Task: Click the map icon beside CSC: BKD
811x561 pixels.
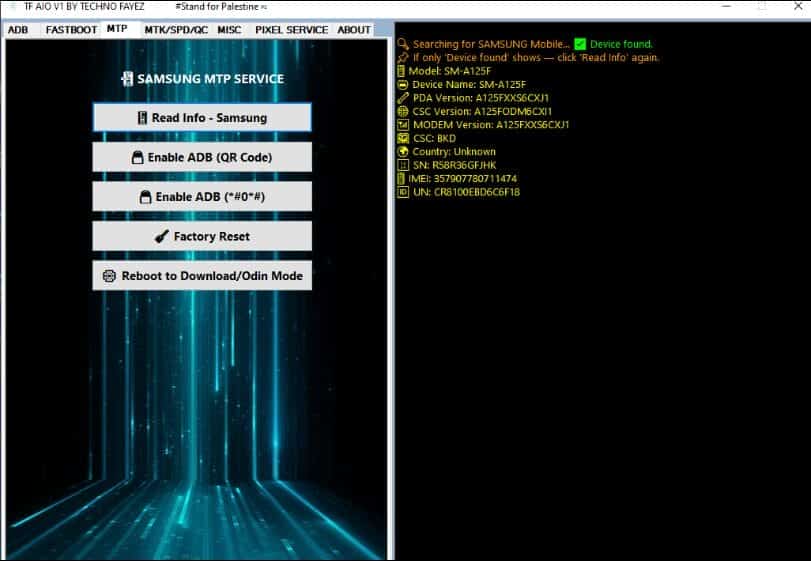Action: point(403,138)
